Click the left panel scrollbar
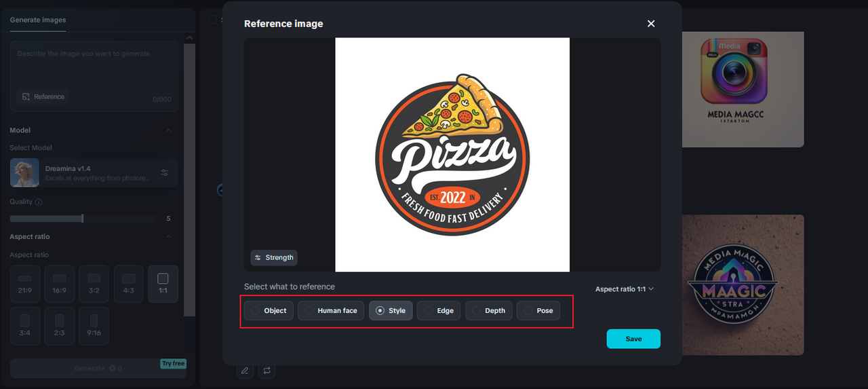The width and height of the screenshot is (868, 389). tap(190, 180)
